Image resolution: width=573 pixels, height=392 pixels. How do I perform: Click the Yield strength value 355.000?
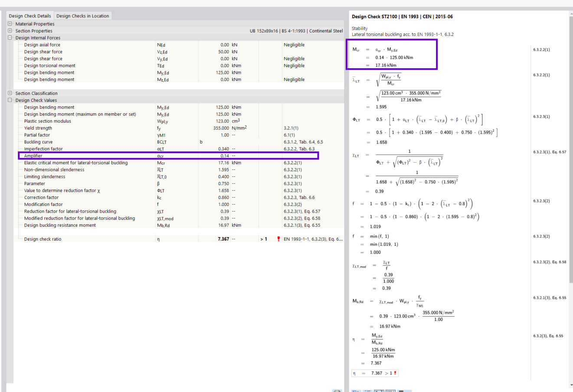click(x=221, y=128)
